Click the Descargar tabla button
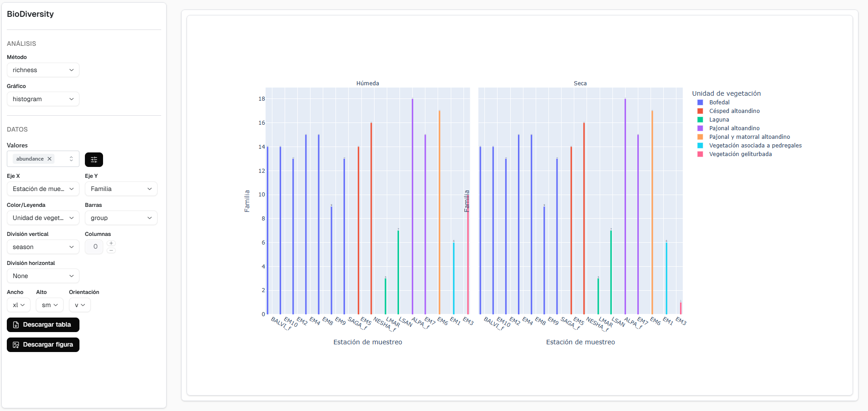 coord(43,325)
